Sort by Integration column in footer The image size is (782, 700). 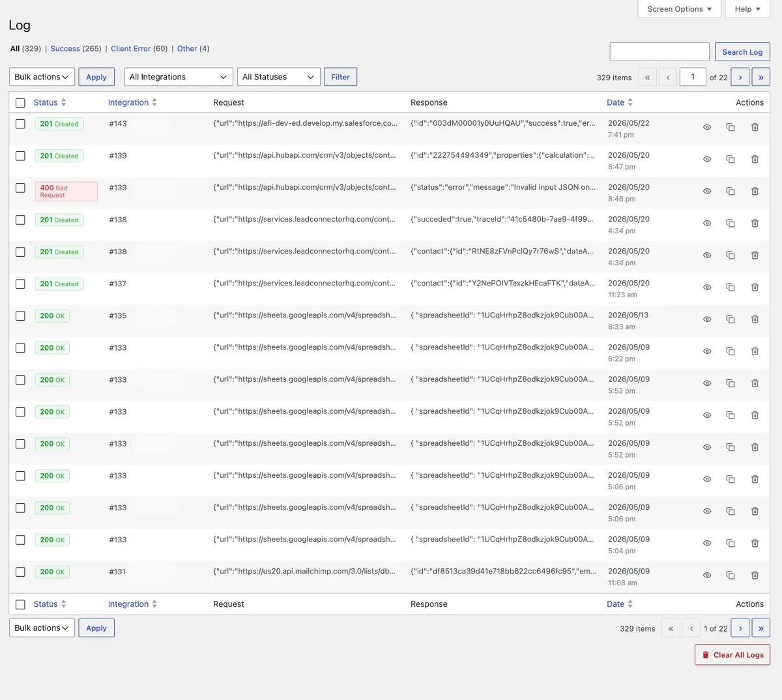132,604
